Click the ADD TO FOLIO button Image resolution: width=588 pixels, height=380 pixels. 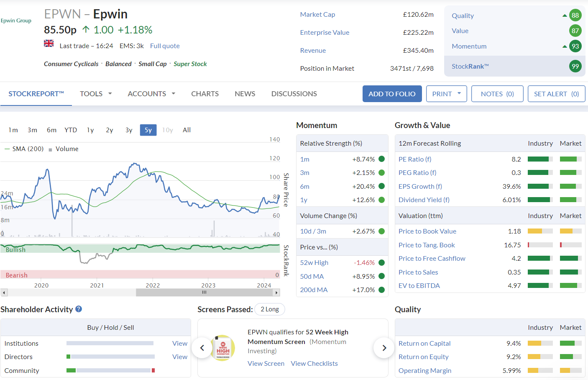click(392, 94)
